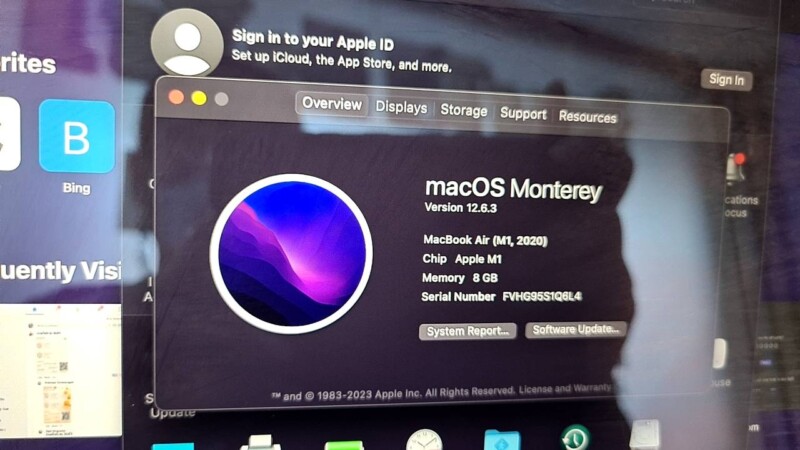The width and height of the screenshot is (800, 450).
Task: Open the Displays tab
Action: pos(401,108)
